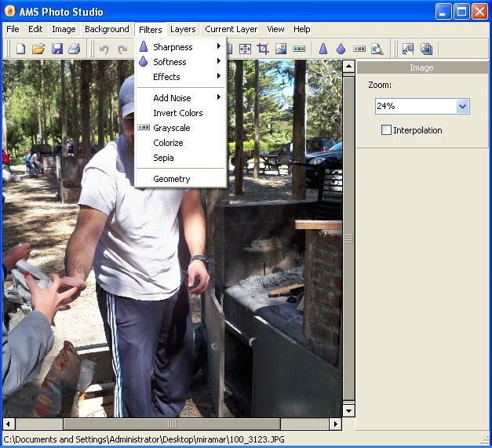Apply the Sepia filter

(182, 158)
